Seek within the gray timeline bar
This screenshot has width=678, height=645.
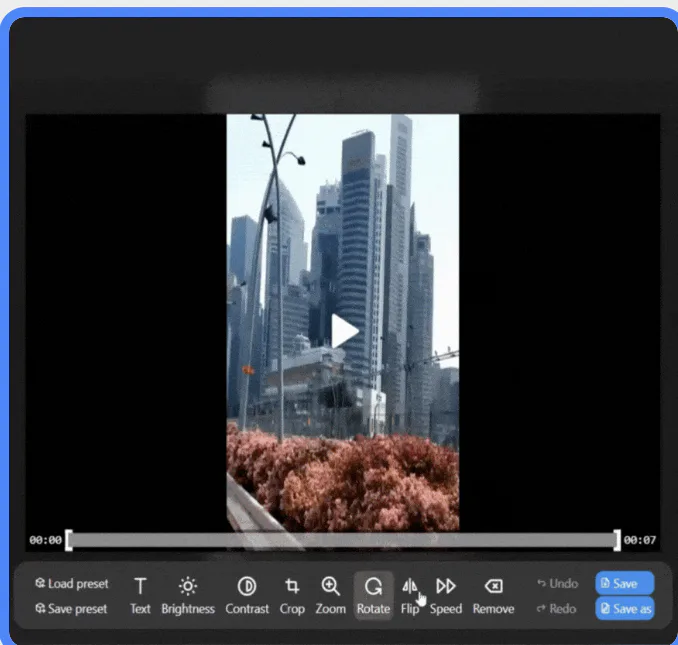tap(343, 540)
